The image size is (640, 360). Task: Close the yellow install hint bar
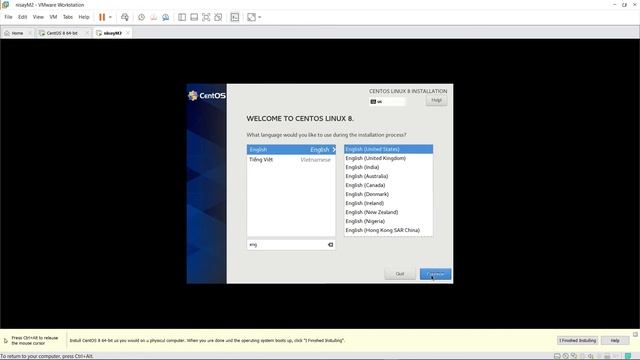pyautogui.click(x=635, y=334)
